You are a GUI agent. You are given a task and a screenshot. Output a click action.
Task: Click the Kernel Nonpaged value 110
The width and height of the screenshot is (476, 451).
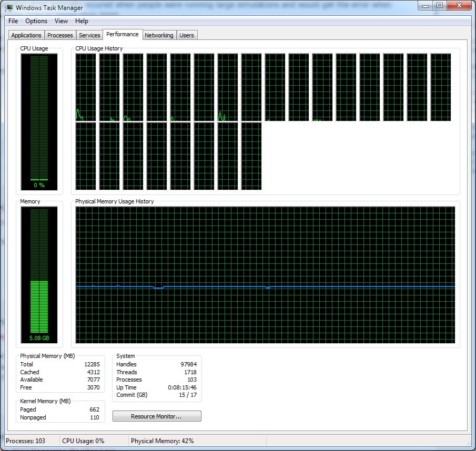(x=95, y=417)
